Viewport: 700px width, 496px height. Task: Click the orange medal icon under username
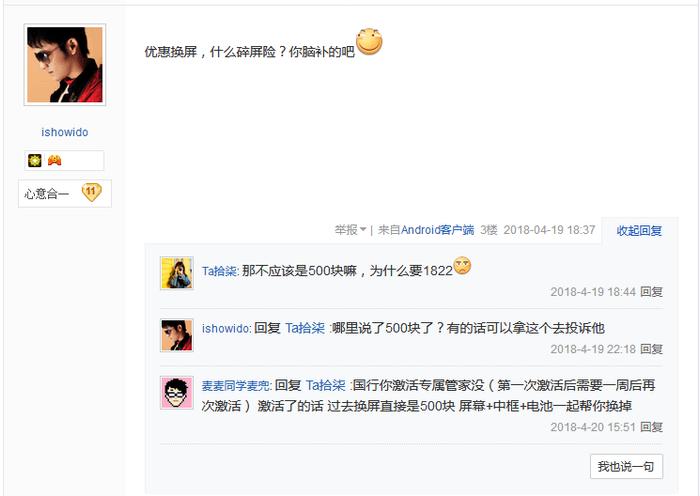[x=54, y=161]
